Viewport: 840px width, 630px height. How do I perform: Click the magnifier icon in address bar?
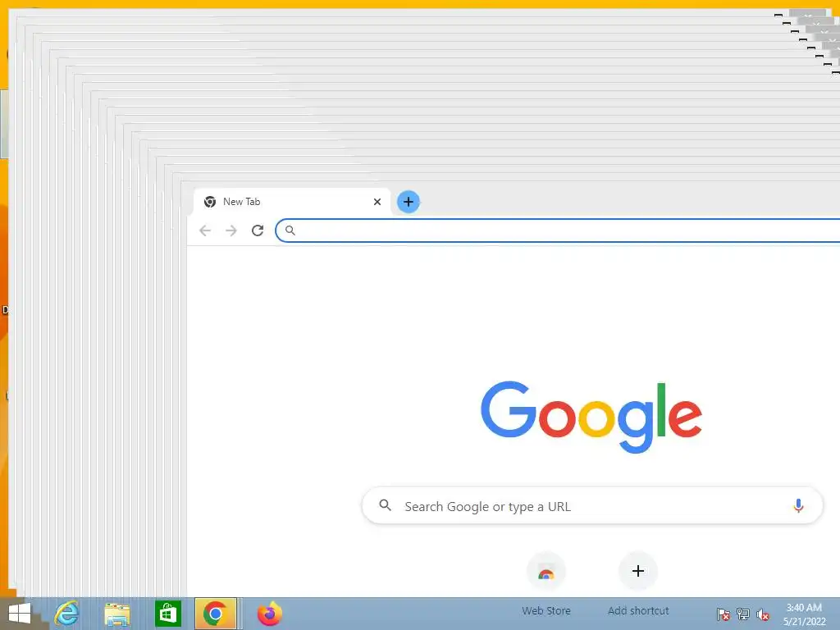[x=290, y=231]
